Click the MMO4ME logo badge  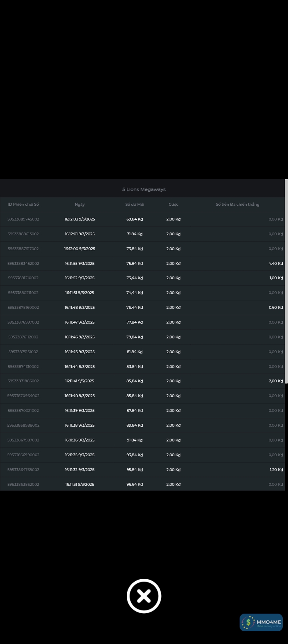[261, 622]
